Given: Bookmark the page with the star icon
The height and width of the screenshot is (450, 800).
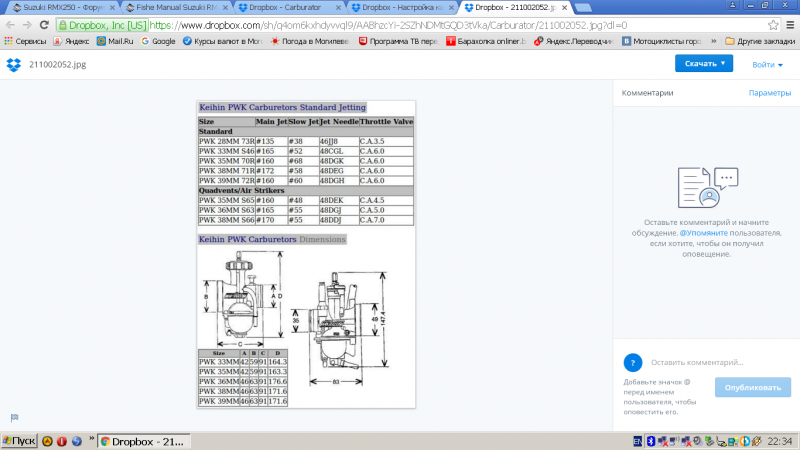Looking at the screenshot, I should 773,25.
